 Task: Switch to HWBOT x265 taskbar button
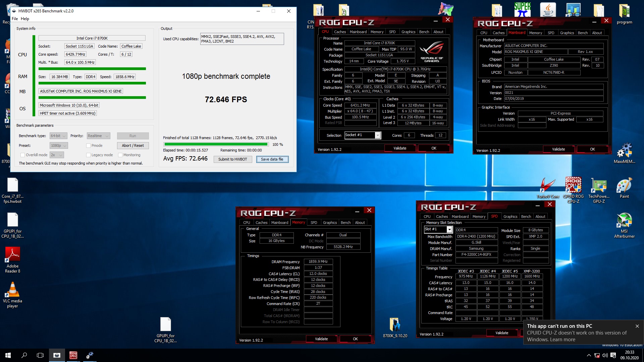[x=57, y=355]
